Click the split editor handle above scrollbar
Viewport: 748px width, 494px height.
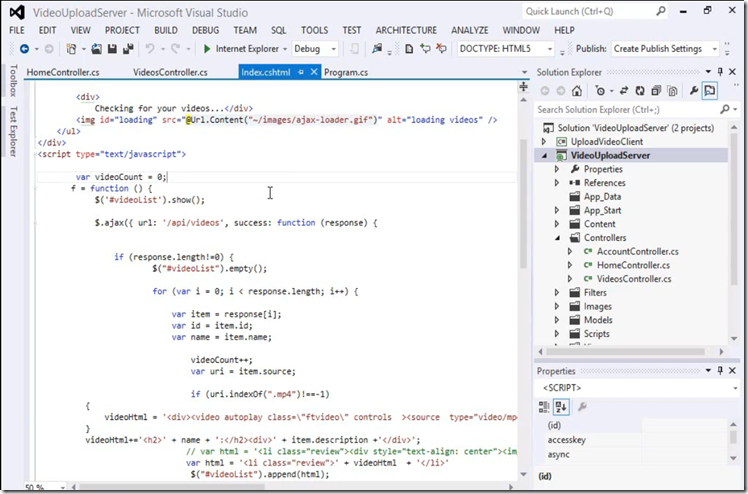pos(524,86)
